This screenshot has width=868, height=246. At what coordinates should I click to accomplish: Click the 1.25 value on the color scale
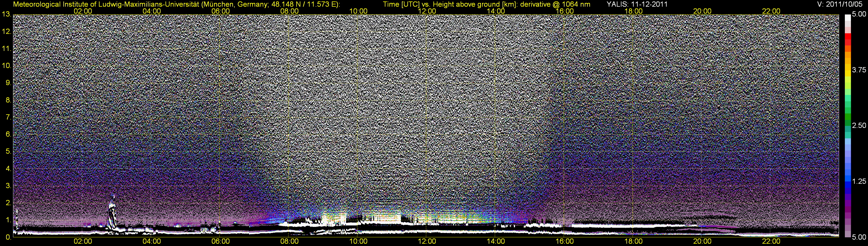pos(858,182)
